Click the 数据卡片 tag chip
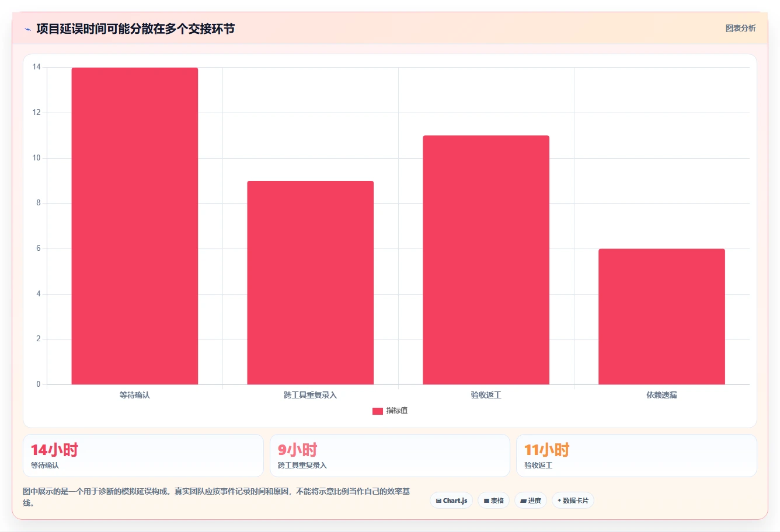This screenshot has width=780, height=532. [x=573, y=501]
